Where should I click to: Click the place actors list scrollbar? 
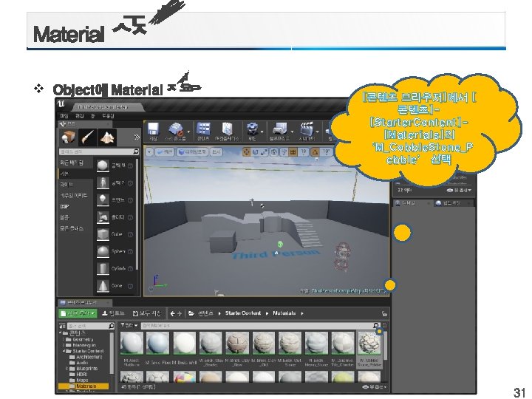137,216
